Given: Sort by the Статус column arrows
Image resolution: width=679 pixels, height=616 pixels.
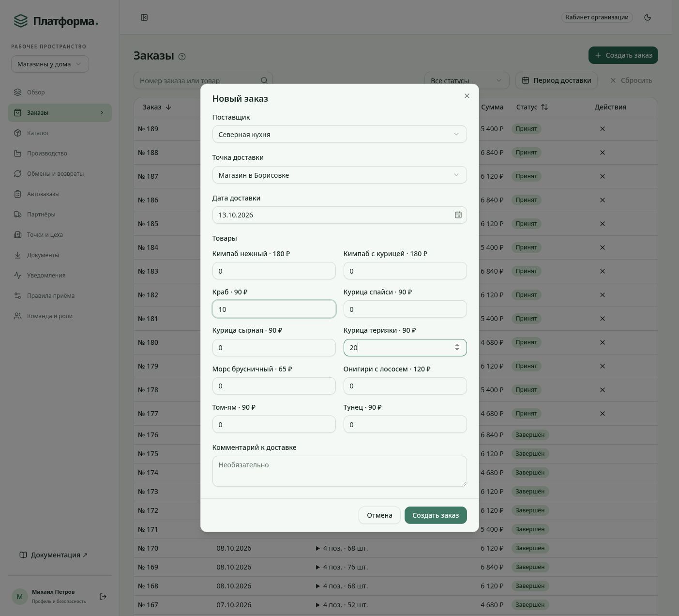Looking at the screenshot, I should pos(544,107).
